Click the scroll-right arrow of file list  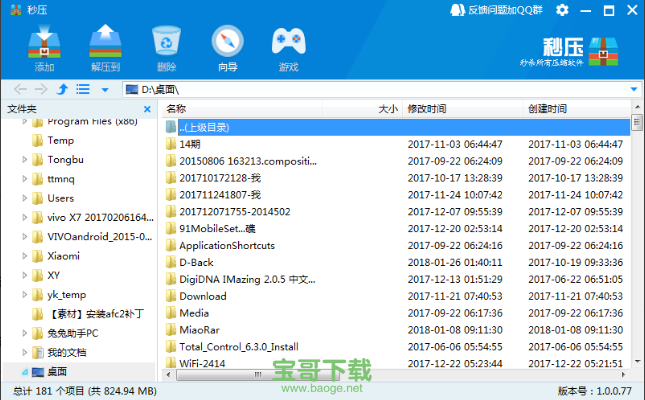click(624, 374)
